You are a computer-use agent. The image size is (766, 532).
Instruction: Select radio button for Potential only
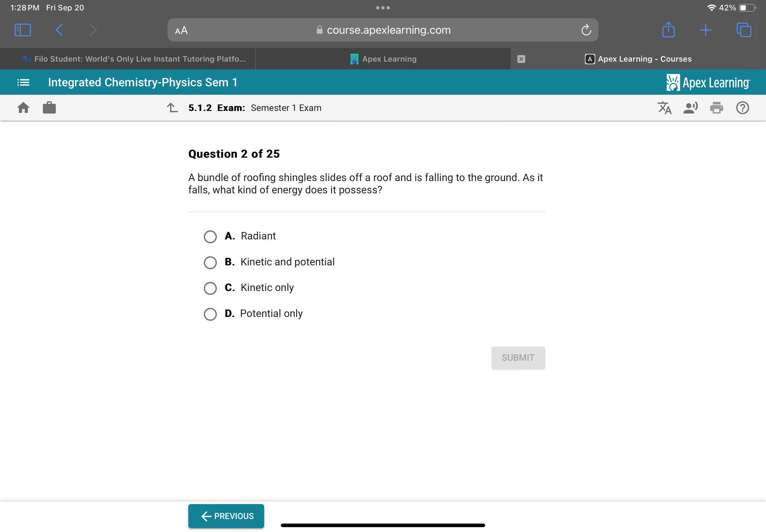tap(211, 313)
